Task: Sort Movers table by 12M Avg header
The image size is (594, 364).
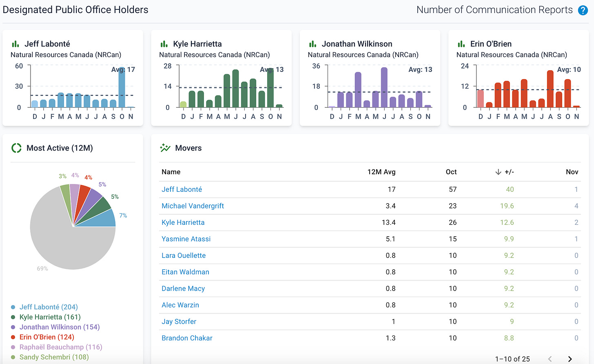Action: [381, 172]
